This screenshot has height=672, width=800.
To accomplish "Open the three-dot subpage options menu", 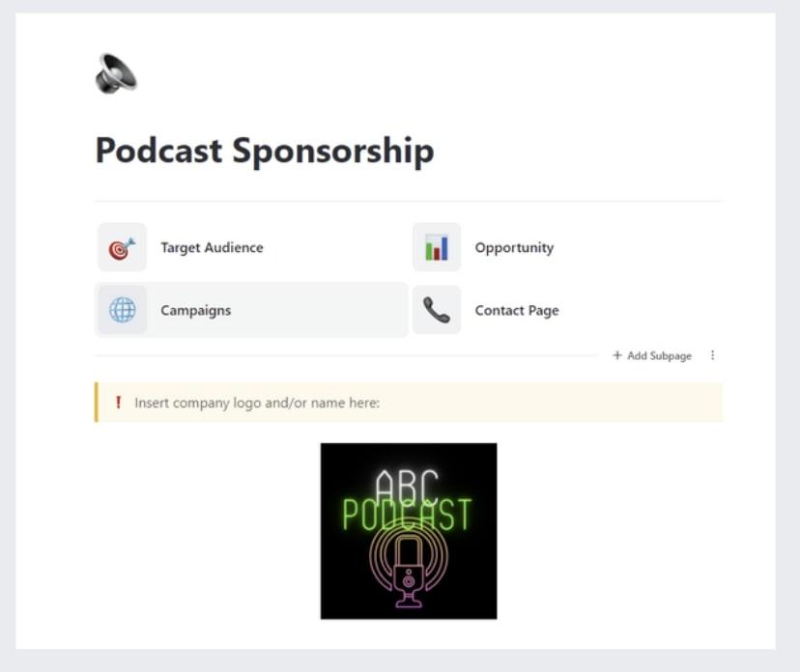I will 713,355.
